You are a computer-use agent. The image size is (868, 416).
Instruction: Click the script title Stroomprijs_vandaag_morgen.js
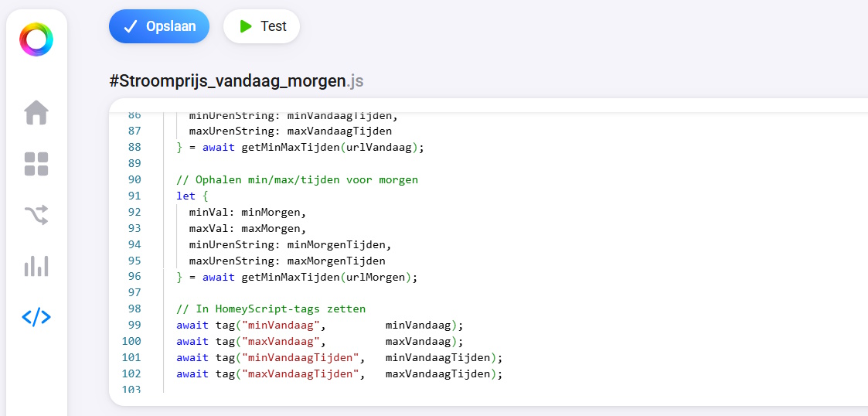237,81
